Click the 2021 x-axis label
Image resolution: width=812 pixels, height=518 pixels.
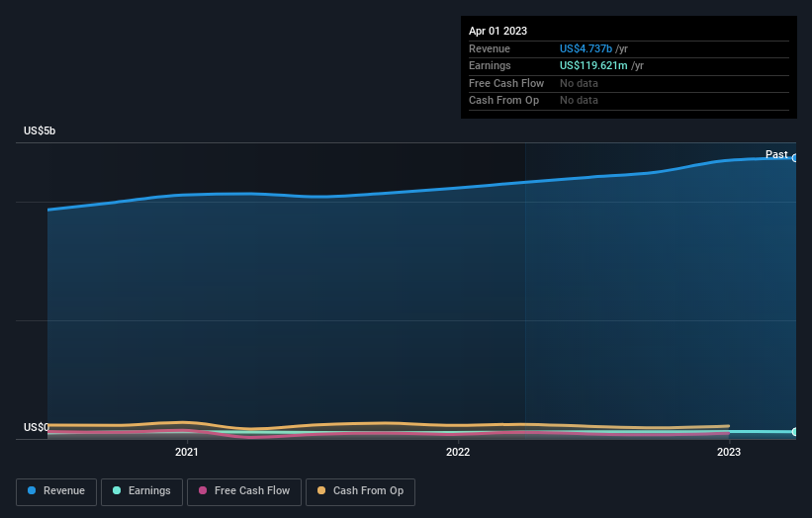coord(186,452)
